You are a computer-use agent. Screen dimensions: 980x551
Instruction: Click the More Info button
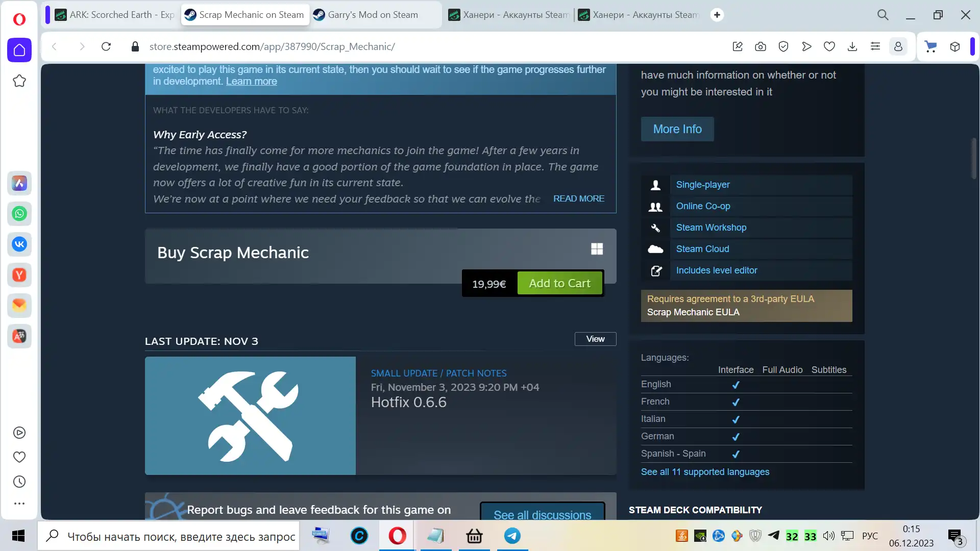pyautogui.click(x=677, y=129)
